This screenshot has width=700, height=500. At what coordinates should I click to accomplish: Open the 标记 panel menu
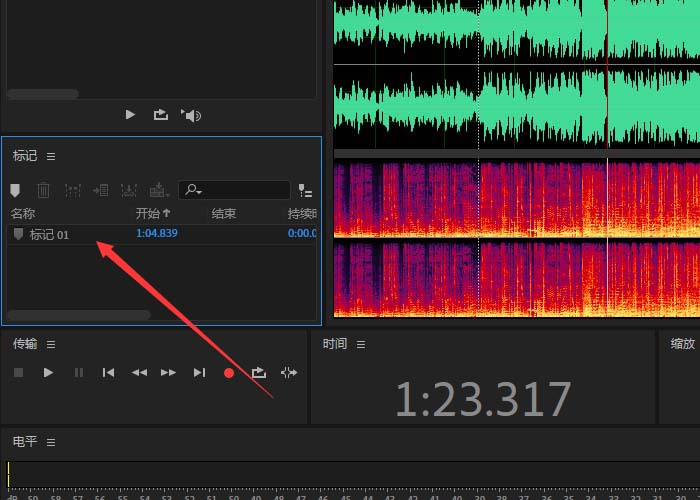point(51,157)
